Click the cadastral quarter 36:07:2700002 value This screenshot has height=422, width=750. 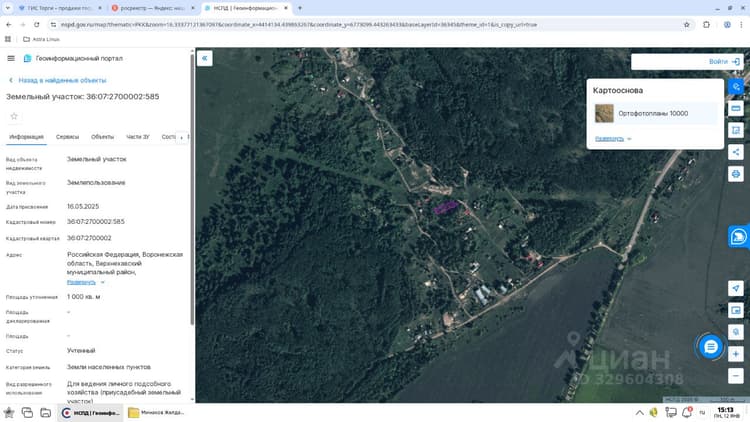[x=89, y=238]
